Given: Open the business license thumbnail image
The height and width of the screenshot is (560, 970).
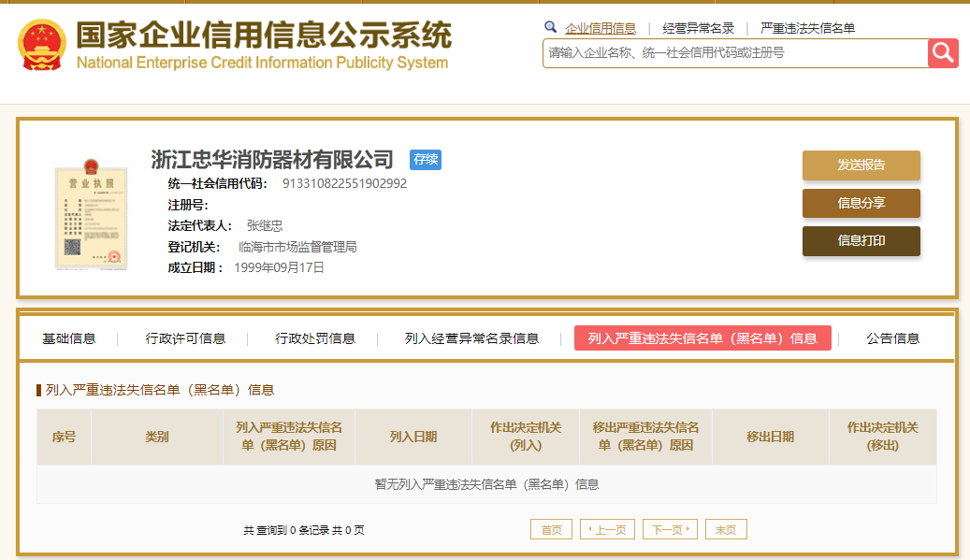Looking at the screenshot, I should pos(91,214).
